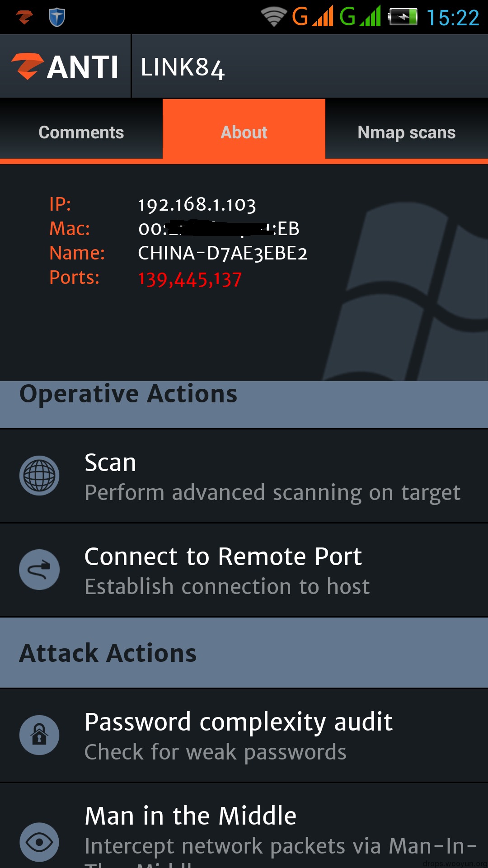Tap the Password complexity audit lock icon
The width and height of the screenshot is (488, 868).
tap(39, 735)
